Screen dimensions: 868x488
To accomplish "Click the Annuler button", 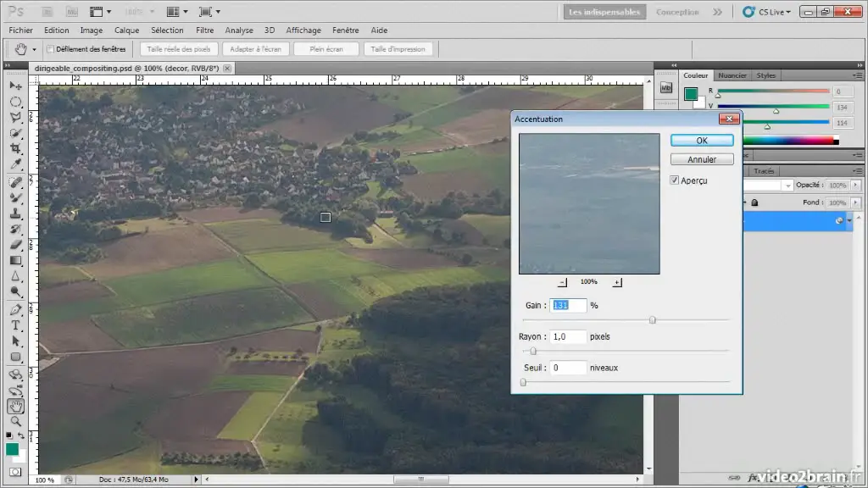I will coord(701,159).
